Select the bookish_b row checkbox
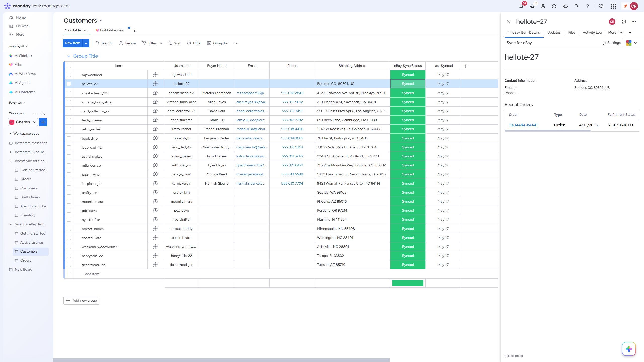 (x=69, y=138)
